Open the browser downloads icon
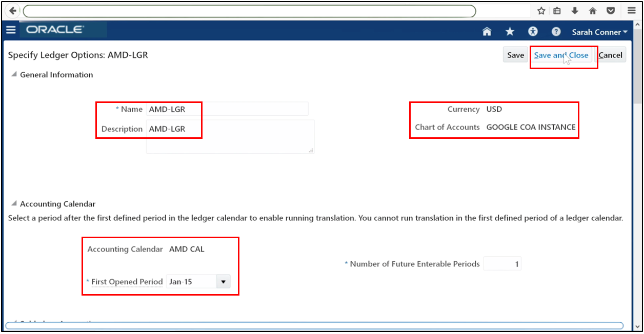The image size is (644, 334). point(575,10)
